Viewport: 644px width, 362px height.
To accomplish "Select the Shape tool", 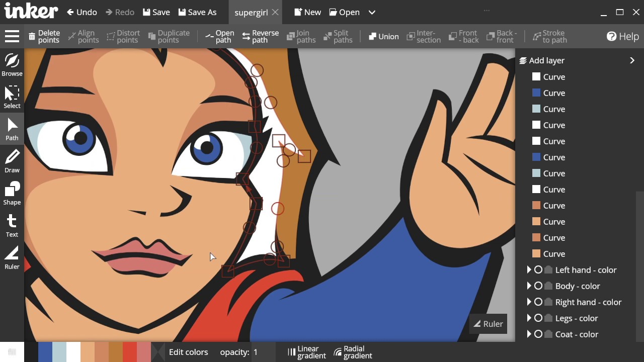I will click(12, 194).
